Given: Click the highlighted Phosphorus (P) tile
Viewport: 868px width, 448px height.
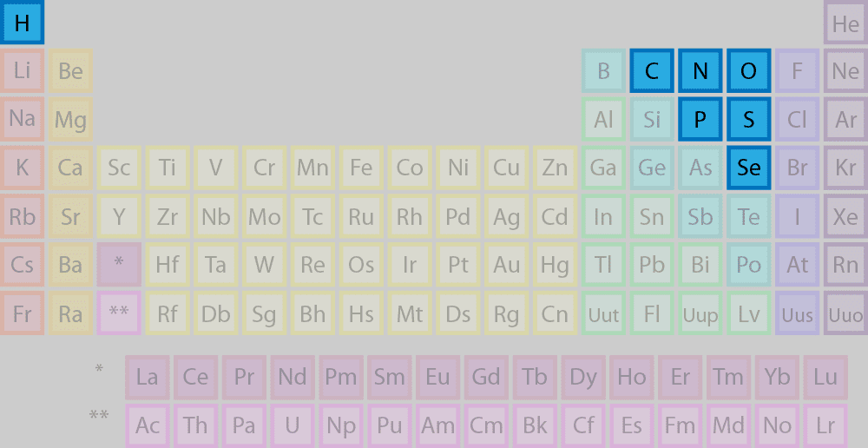Looking at the screenshot, I should pyautogui.click(x=700, y=120).
